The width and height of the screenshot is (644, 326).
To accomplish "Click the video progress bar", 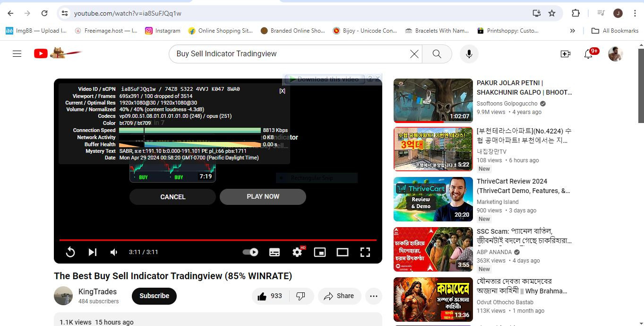I will click(218, 240).
